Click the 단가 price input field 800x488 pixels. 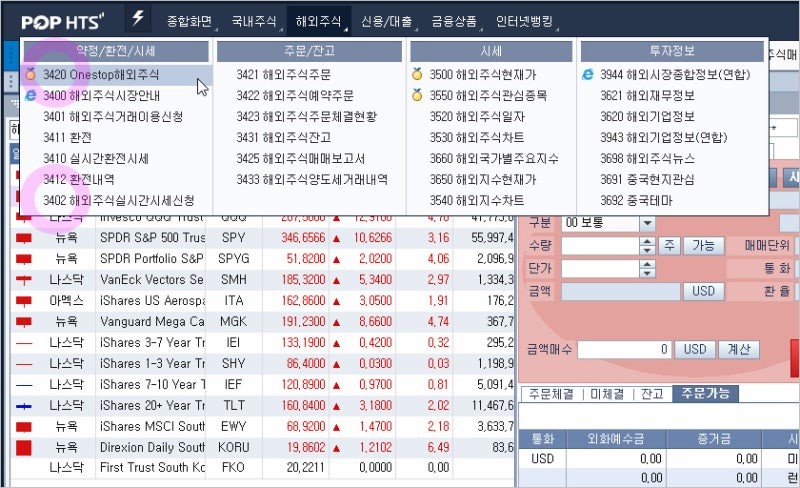pyautogui.click(x=601, y=269)
